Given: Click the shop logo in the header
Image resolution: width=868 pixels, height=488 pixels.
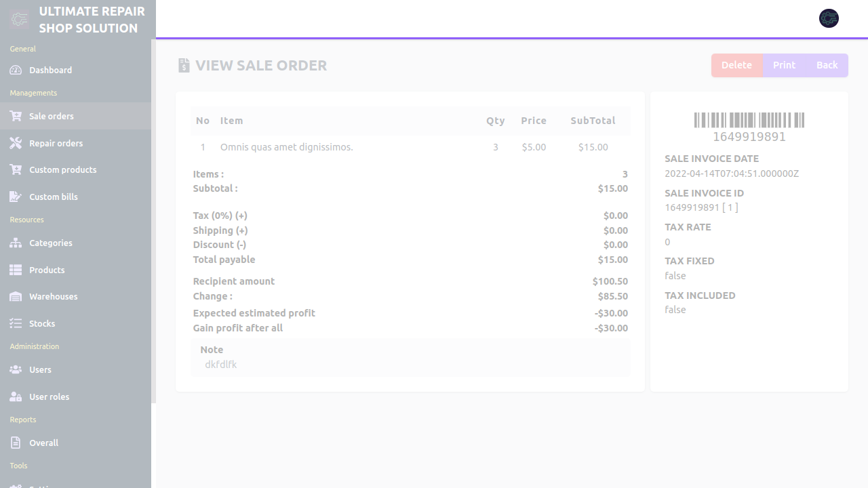Looking at the screenshot, I should click(20, 20).
